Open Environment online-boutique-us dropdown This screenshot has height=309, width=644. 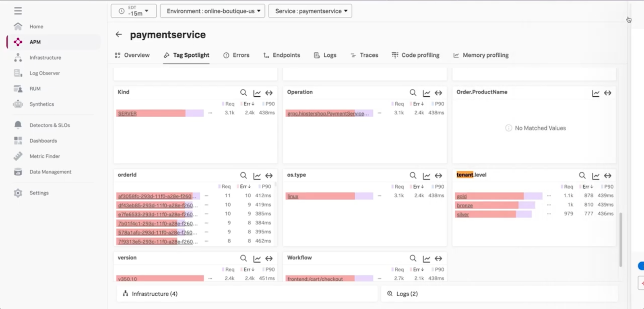[213, 11]
